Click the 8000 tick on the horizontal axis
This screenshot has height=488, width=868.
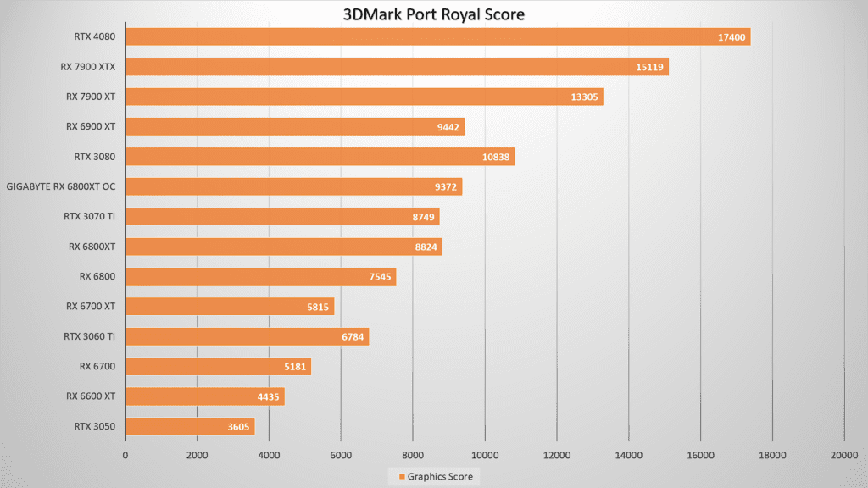click(413, 455)
